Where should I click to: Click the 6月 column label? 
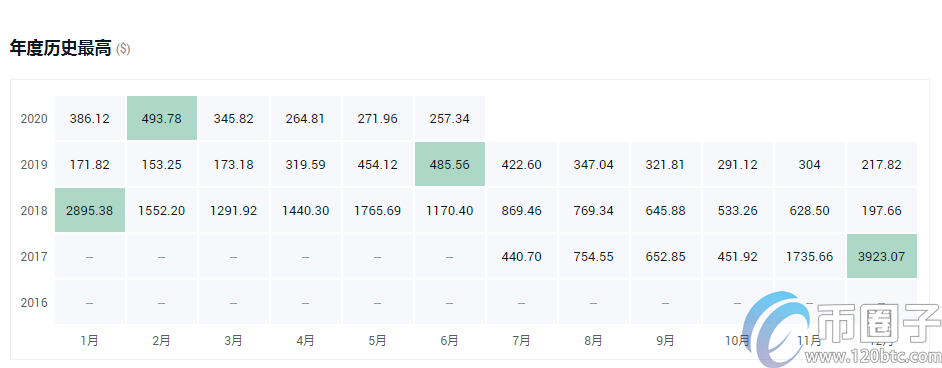click(449, 340)
